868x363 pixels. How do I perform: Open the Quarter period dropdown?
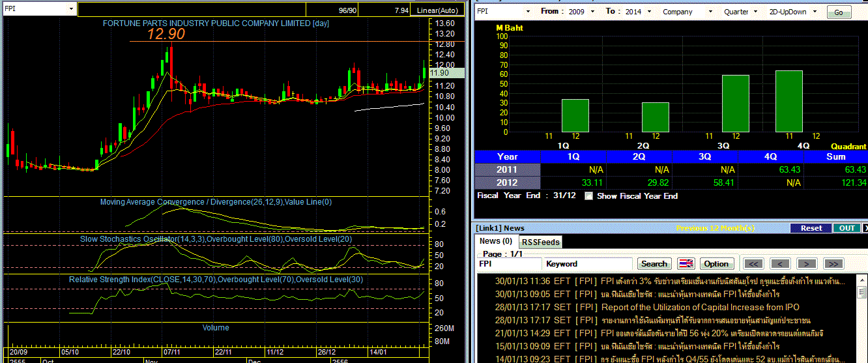(755, 12)
